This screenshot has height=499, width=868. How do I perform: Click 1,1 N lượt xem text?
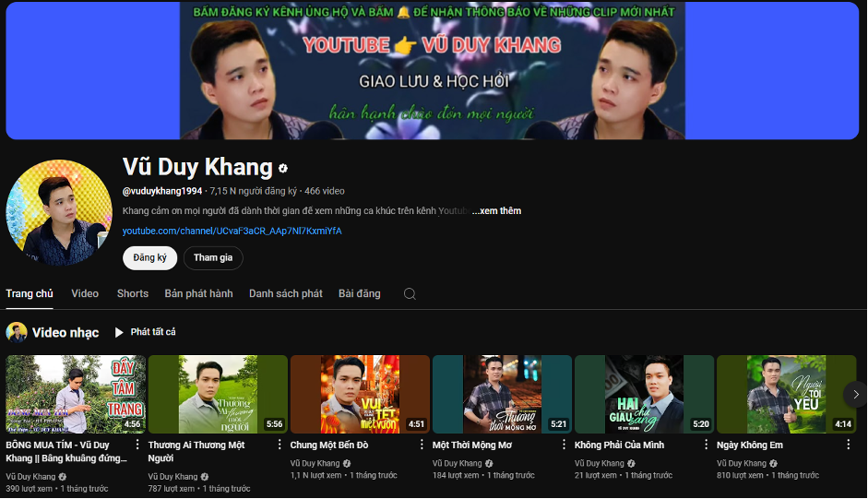[x=315, y=475]
